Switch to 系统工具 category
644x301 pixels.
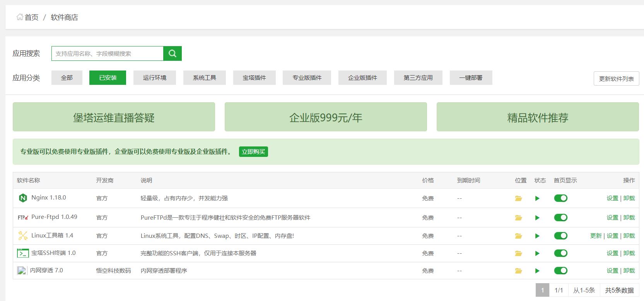point(205,77)
